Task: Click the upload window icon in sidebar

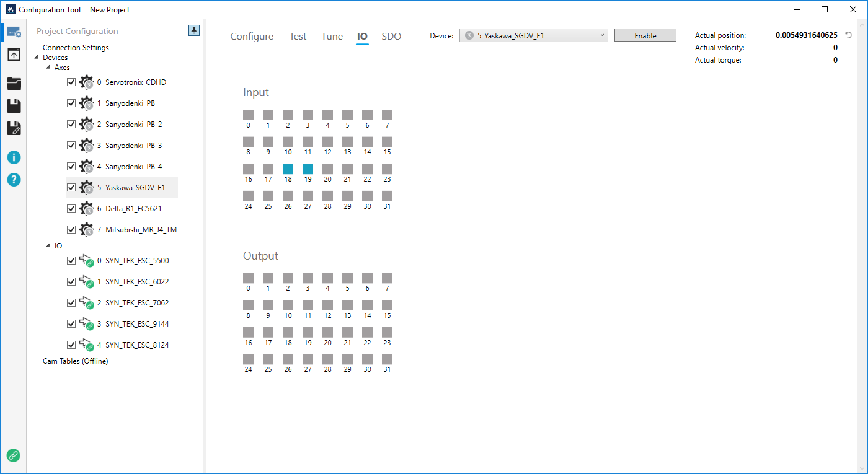Action: pyautogui.click(x=14, y=55)
